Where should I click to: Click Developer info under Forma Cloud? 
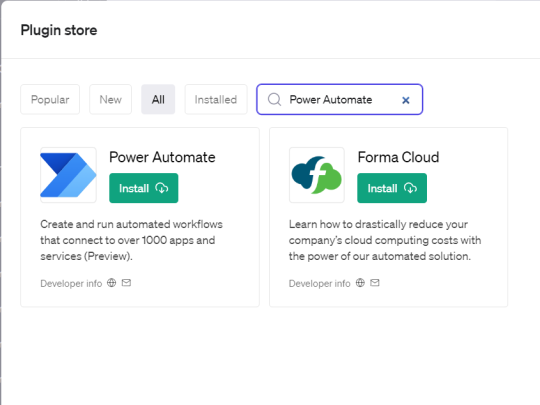tap(320, 283)
